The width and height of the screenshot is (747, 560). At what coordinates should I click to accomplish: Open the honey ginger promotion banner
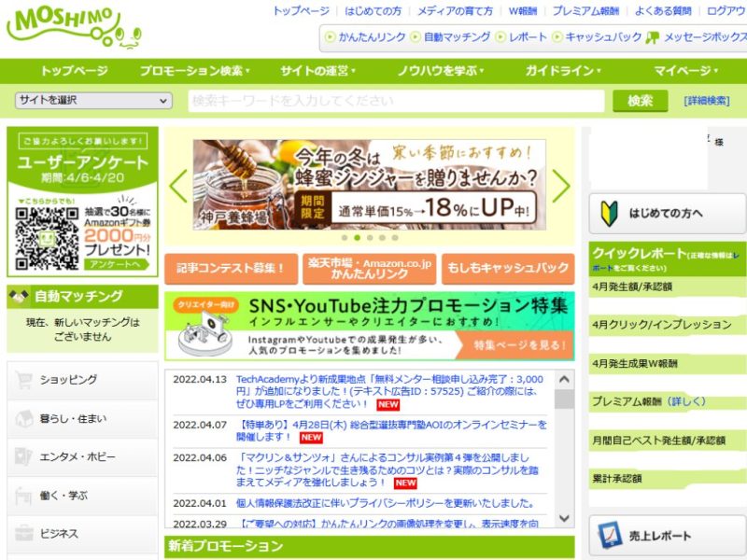[369, 185]
